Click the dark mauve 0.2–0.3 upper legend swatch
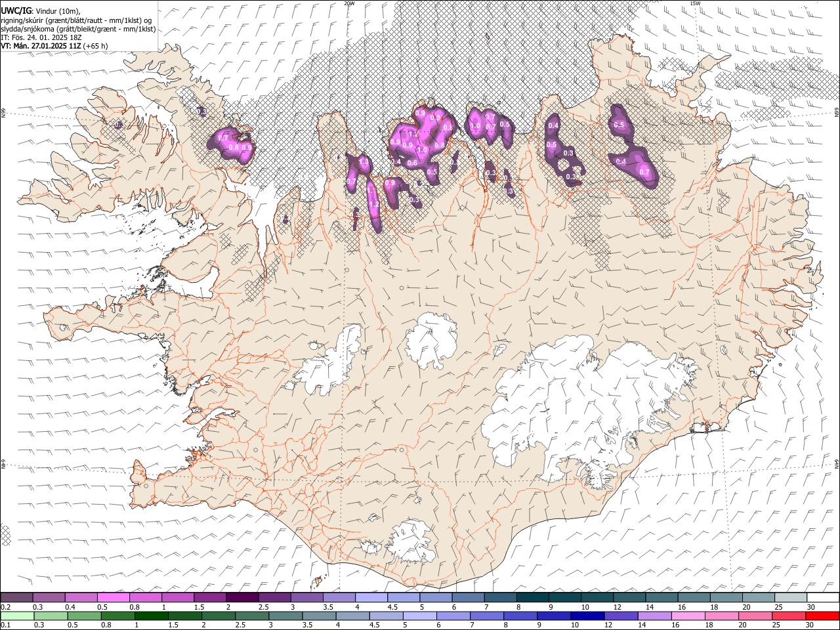Screen dimensions: 840x630 click(16, 597)
